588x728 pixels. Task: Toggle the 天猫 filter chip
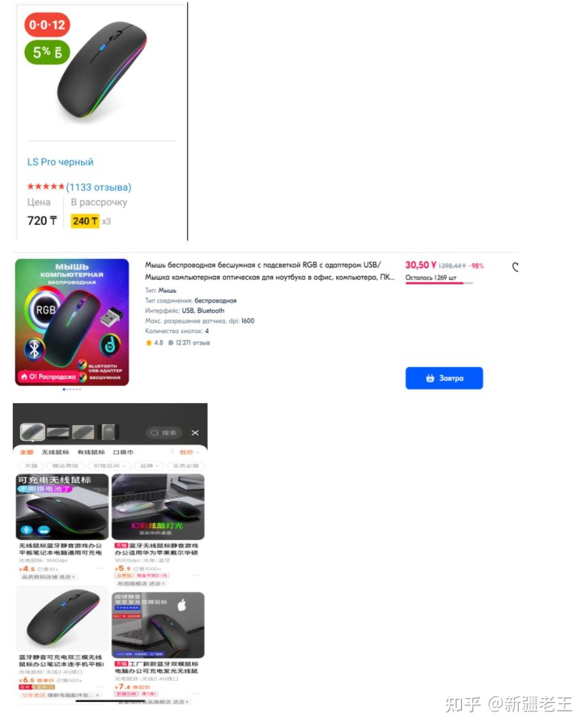31,466
